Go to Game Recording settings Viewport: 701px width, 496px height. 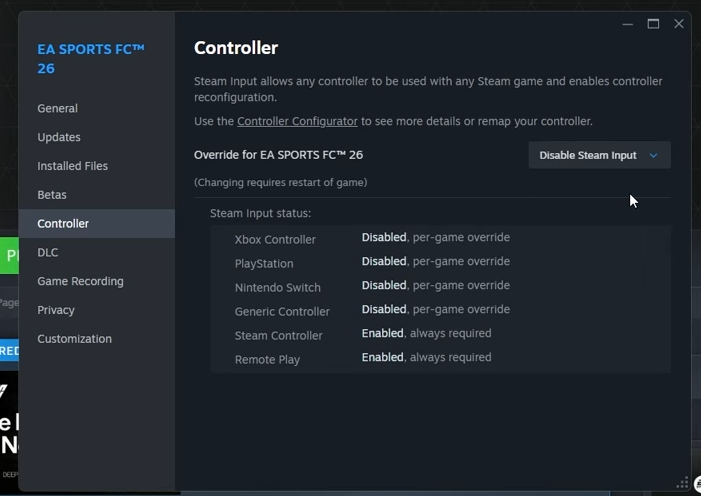pyautogui.click(x=80, y=281)
